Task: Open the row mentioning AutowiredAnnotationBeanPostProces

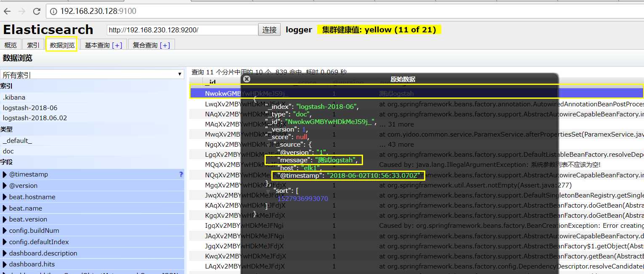Action: (417, 104)
